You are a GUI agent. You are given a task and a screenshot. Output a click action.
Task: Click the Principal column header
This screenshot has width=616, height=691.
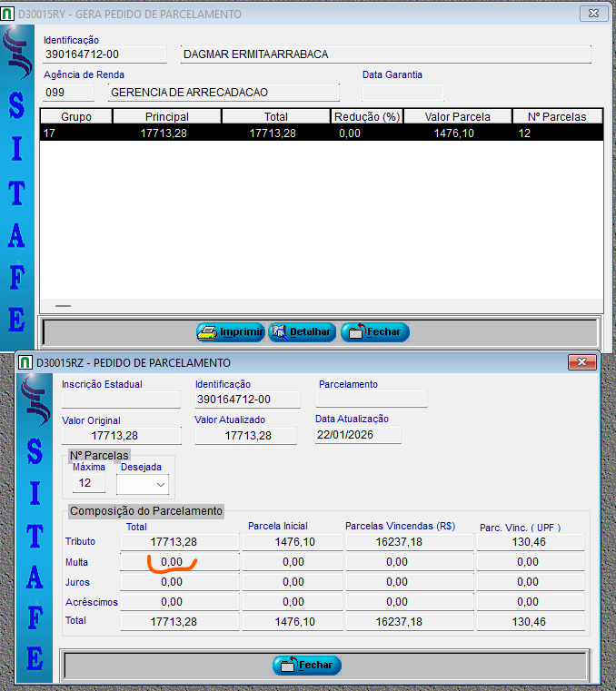pos(167,116)
